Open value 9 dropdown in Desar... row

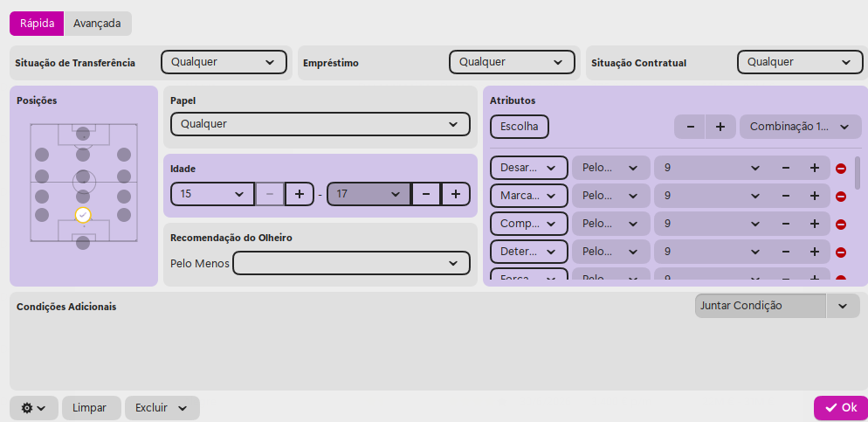[713, 168]
